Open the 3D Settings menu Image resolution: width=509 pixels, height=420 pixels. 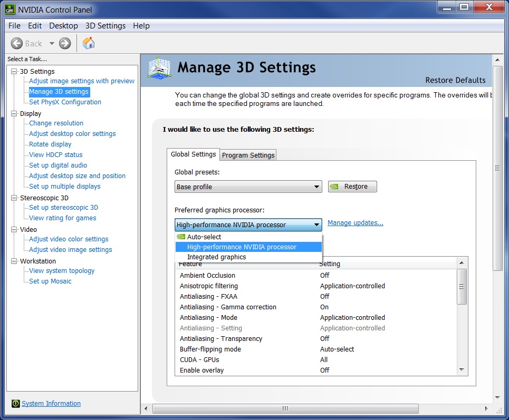[105, 26]
